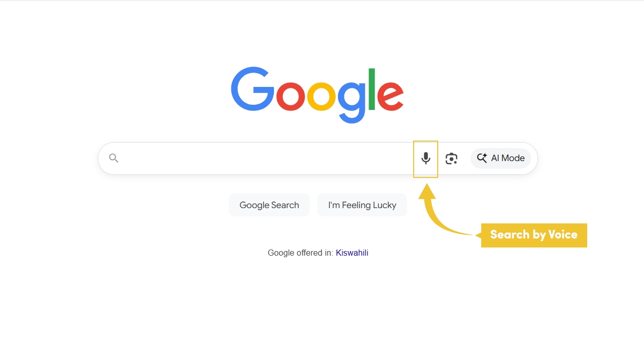This screenshot has height=362, width=644.
Task: Click the Search by Voice yellow label
Action: (534, 235)
